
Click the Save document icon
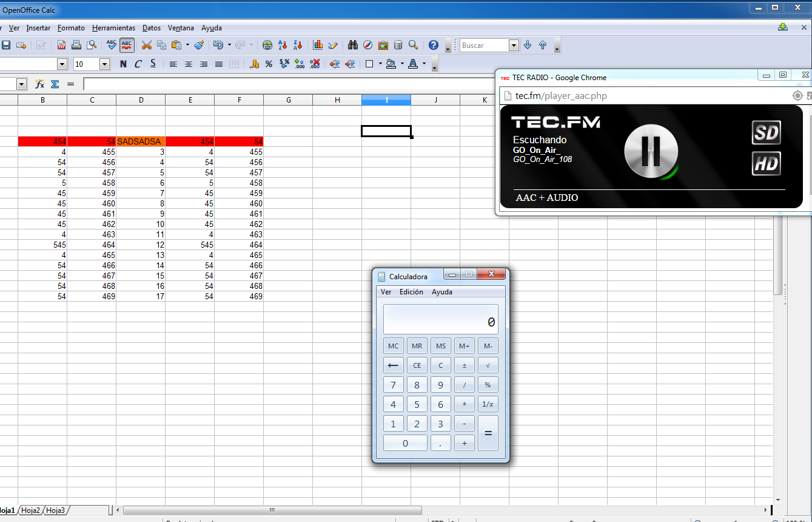pyautogui.click(x=6, y=45)
